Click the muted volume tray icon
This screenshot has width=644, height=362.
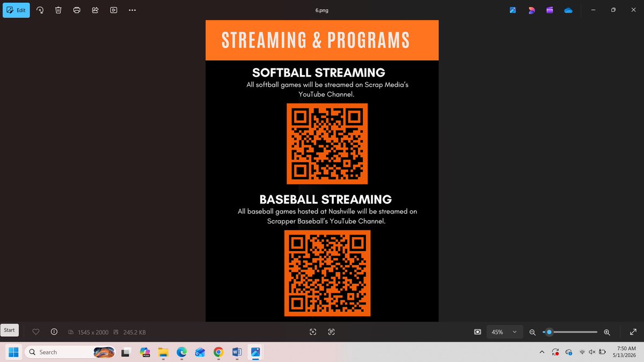[592, 352]
